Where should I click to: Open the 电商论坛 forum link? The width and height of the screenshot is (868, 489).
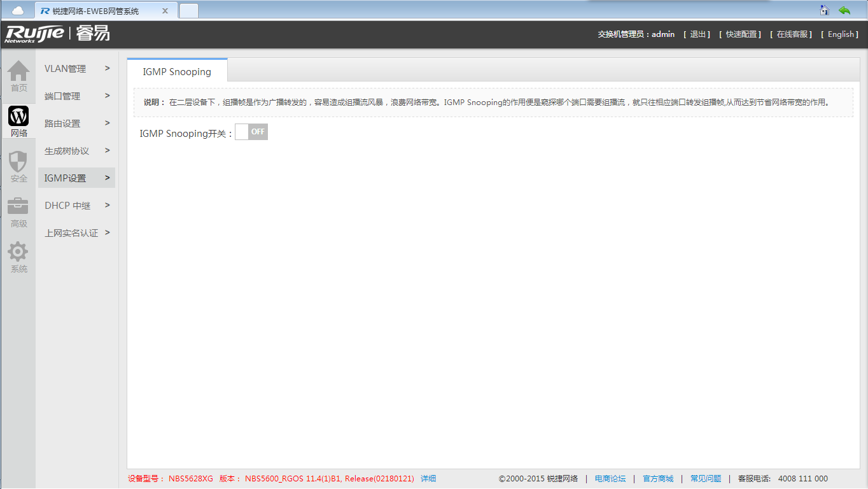(610, 479)
